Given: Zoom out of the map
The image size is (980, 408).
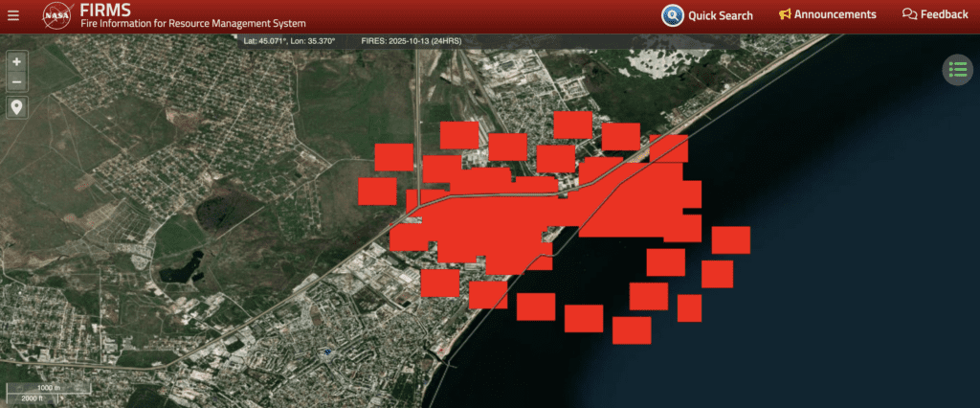Looking at the screenshot, I should pos(16,82).
